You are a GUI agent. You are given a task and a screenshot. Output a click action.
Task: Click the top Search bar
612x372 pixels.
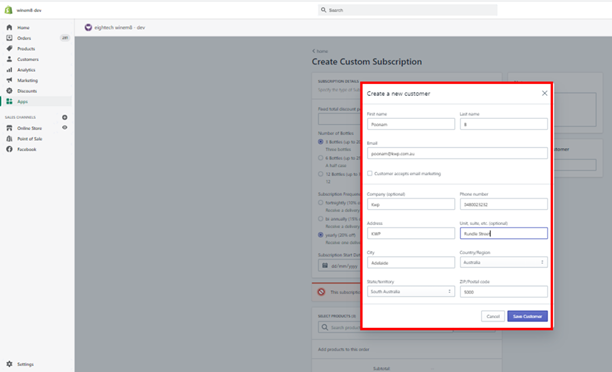pyautogui.click(x=407, y=10)
